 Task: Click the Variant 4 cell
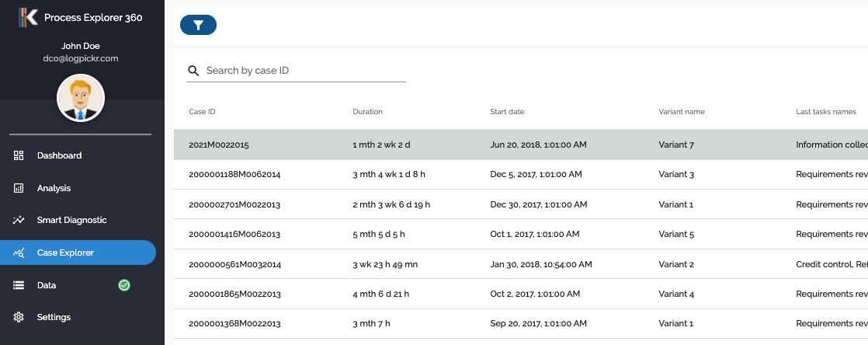(x=676, y=294)
